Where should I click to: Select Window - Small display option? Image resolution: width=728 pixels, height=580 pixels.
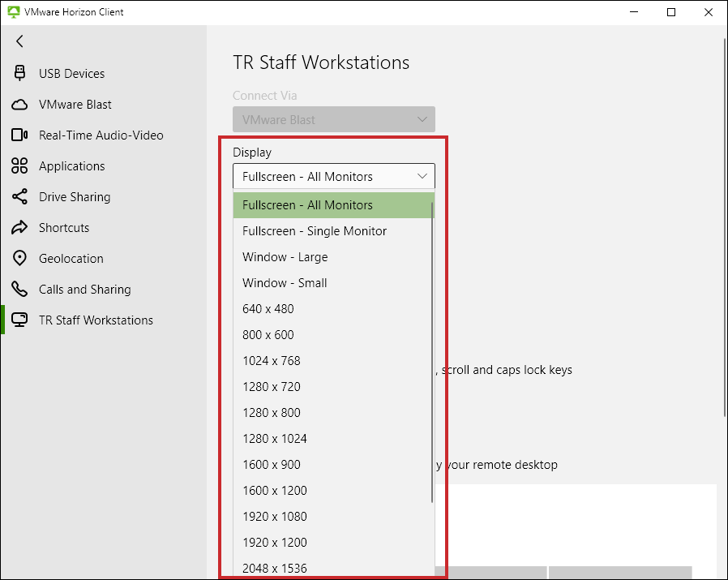332,283
